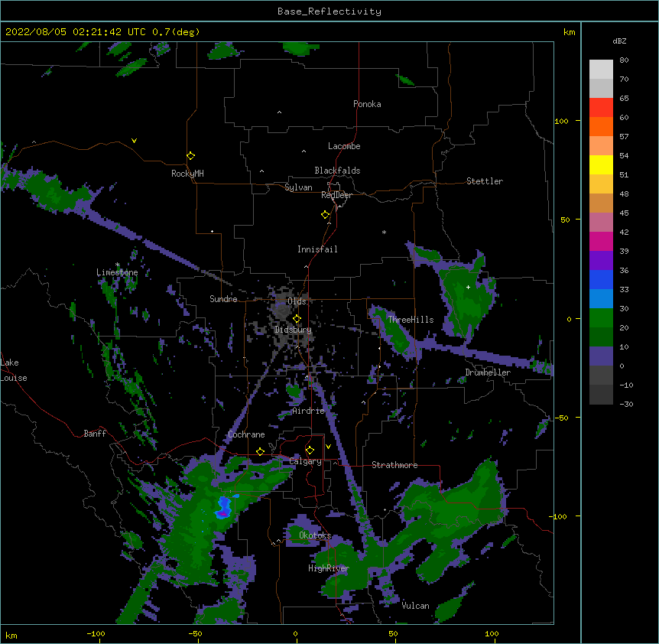This screenshot has width=659, height=644.
Task: Click the 80 value at the top of the legend
Action: pos(624,60)
